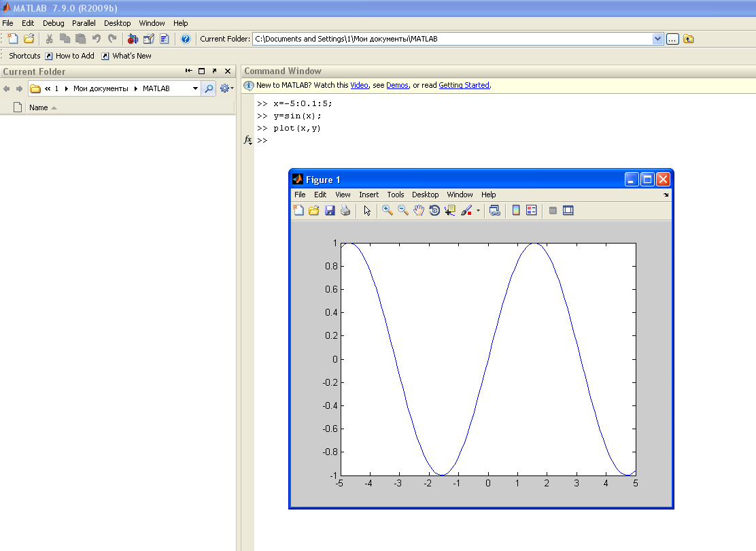
Task: Insert a colorbar in the figure
Action: [x=516, y=210]
